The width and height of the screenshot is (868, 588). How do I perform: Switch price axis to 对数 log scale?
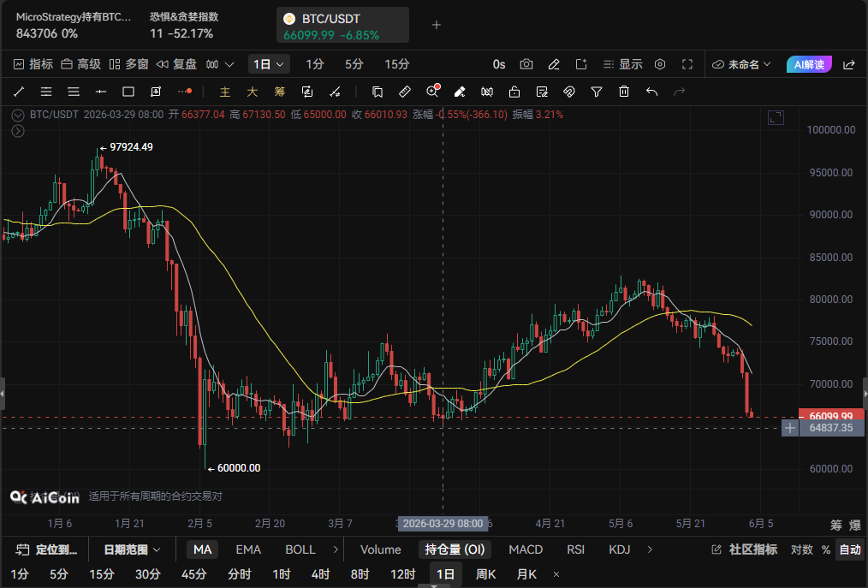[x=801, y=549]
